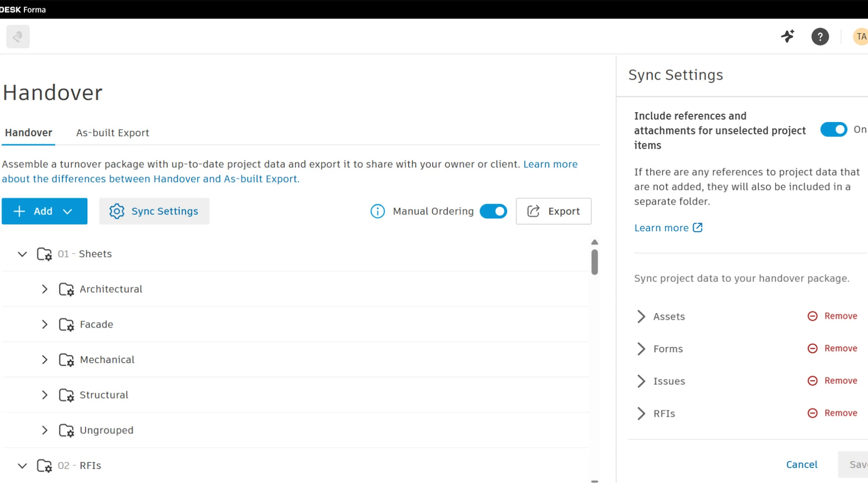Screen dimensions: 868x488
Task: Open the Add dropdown button
Action: [44, 211]
